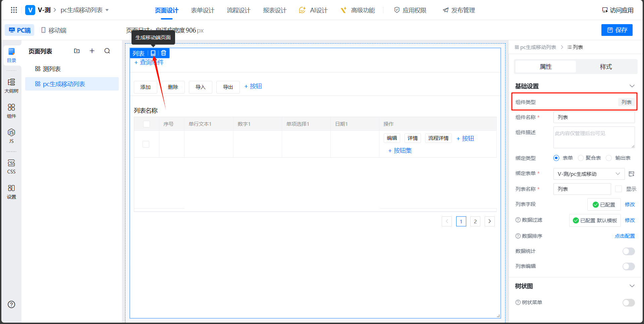Switch to the 表单设计 tab

(x=202, y=10)
